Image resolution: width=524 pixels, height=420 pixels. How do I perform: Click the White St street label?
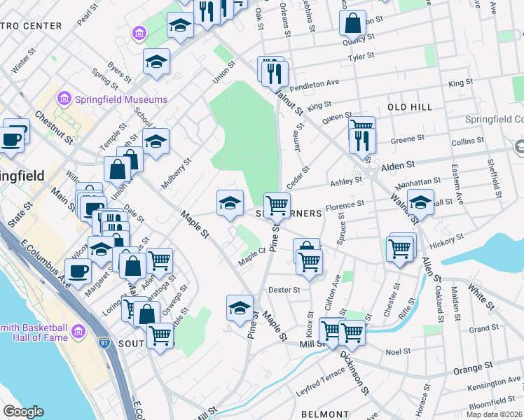pos(481,297)
